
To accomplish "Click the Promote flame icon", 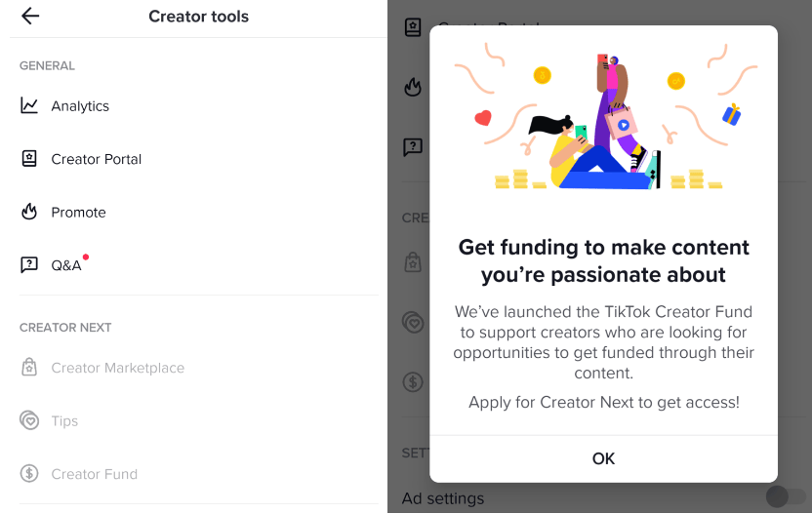I will 29,212.
